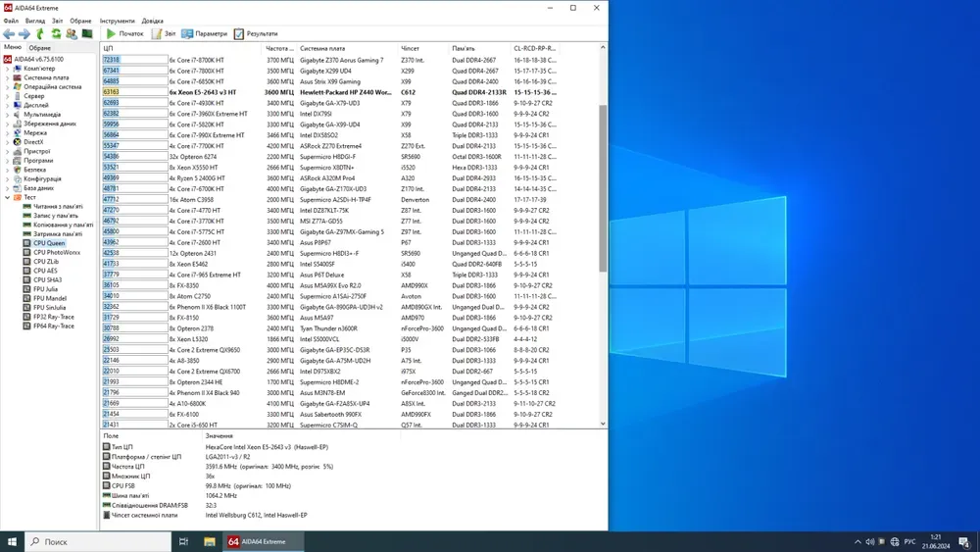Select the highlighted 6x Xeon E5-2643 v3 row
980x552 pixels.
[x=202, y=92]
